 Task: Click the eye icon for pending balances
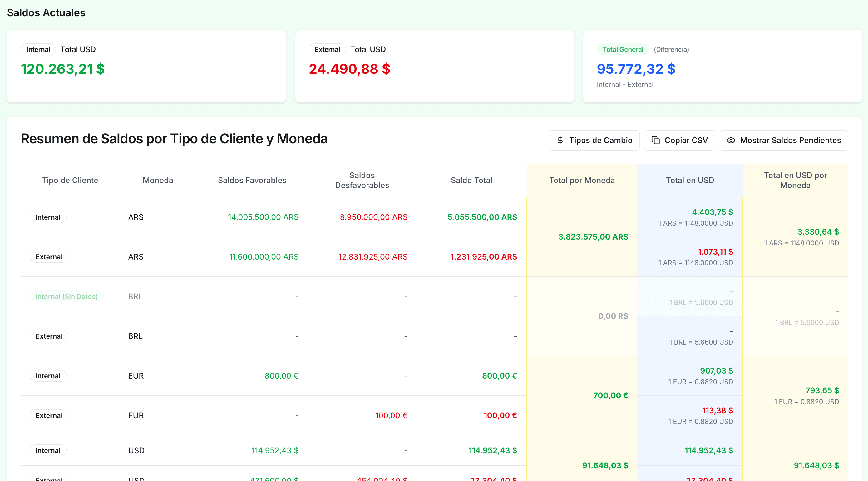731,140
